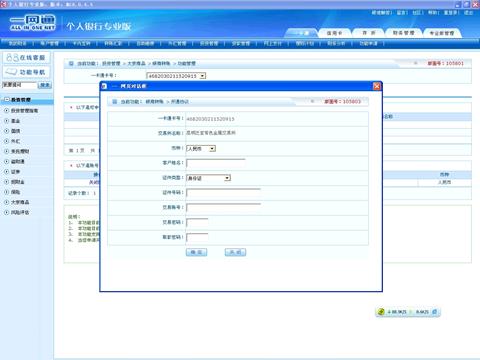The image size is (480, 360).
Task: Click the 证件号码 input field
Action: pyautogui.click(x=223, y=193)
